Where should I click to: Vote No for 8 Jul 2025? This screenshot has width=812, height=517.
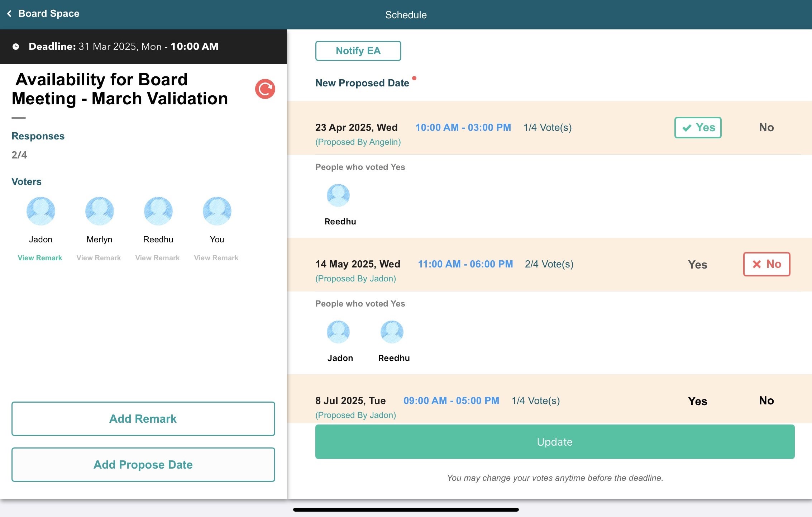click(x=766, y=400)
